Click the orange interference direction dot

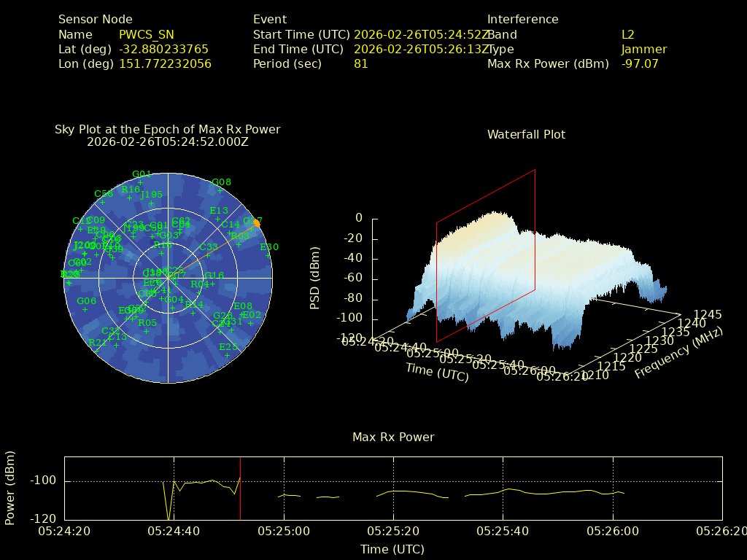pos(256,223)
